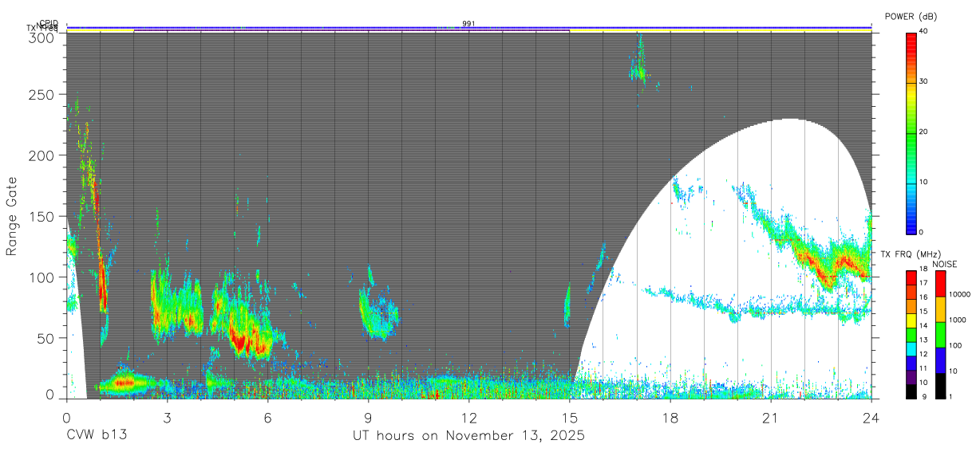Click the '40' power scale label
Screen dimensions: 980x452
(x=924, y=32)
